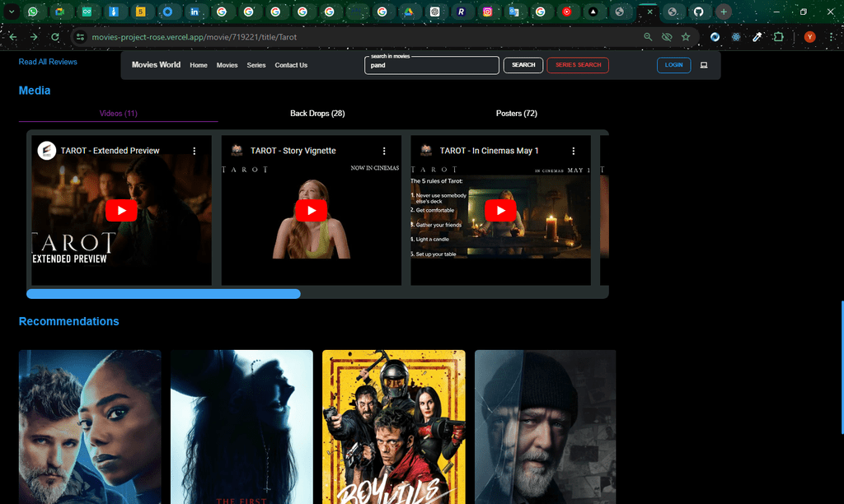Viewport: 844px width, 504px height.
Task: Open the Chrome profile avatar
Action: point(809,37)
